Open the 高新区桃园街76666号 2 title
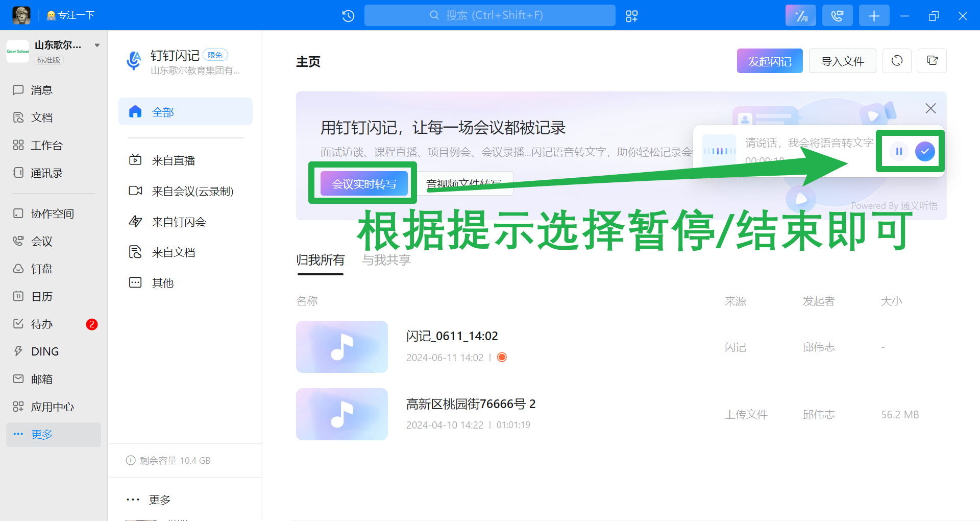This screenshot has width=980, height=521. 471,404
